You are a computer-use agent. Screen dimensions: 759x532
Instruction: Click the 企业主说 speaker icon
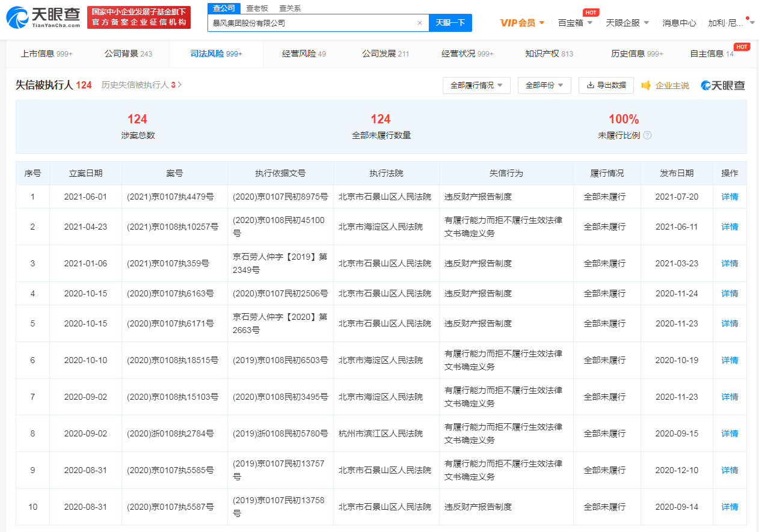click(647, 85)
